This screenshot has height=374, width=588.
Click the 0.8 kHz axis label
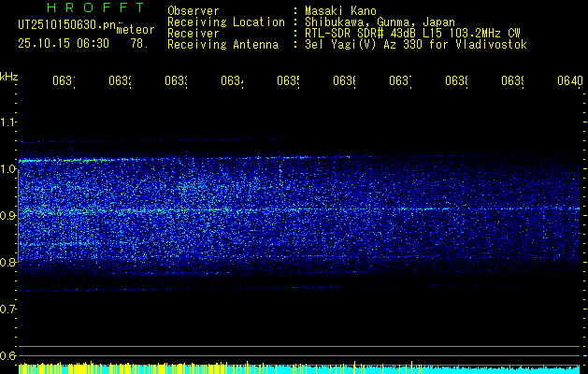(7, 262)
